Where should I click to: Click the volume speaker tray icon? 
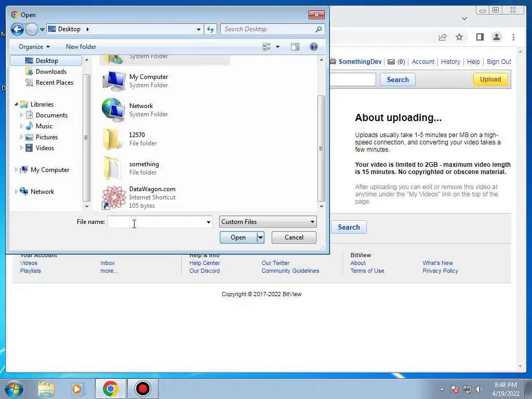[x=480, y=389]
